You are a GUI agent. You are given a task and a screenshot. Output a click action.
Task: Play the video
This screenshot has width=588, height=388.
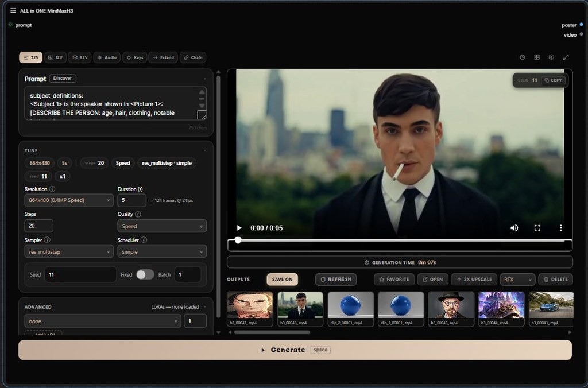239,228
